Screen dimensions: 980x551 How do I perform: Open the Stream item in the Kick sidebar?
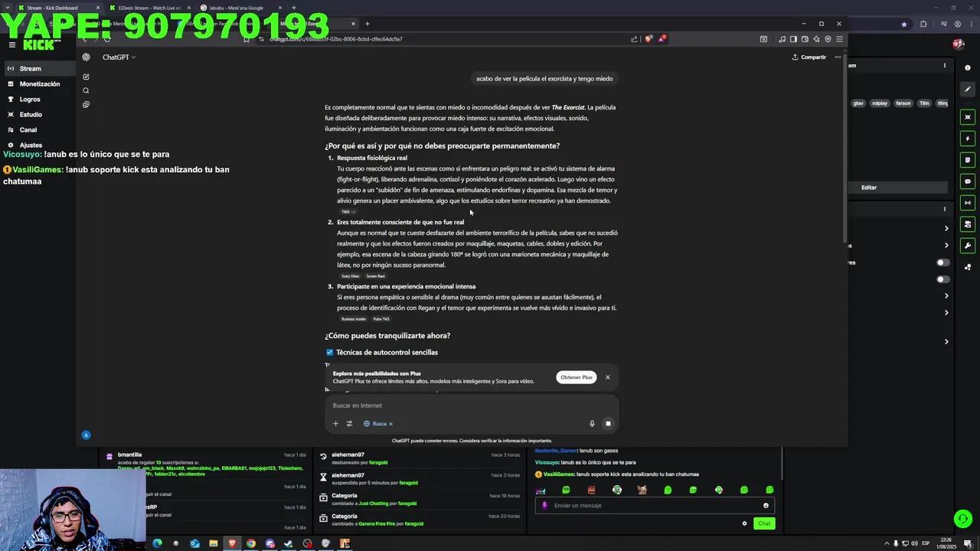pos(38,68)
